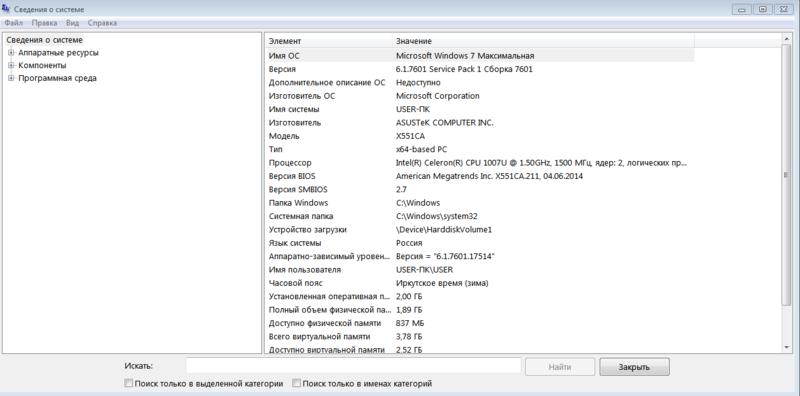Click the Найти button

560,367
